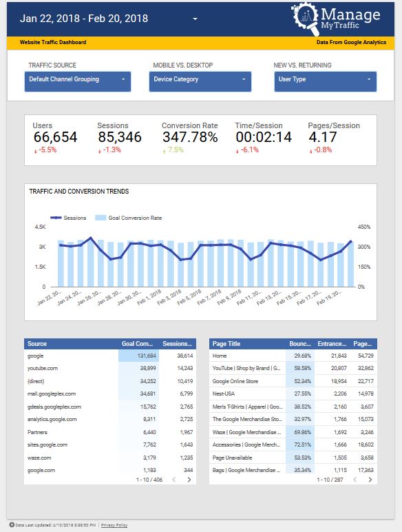Select the gdeals.googleplex.com source row
The height and width of the screenshot is (532, 402).
coord(110,407)
